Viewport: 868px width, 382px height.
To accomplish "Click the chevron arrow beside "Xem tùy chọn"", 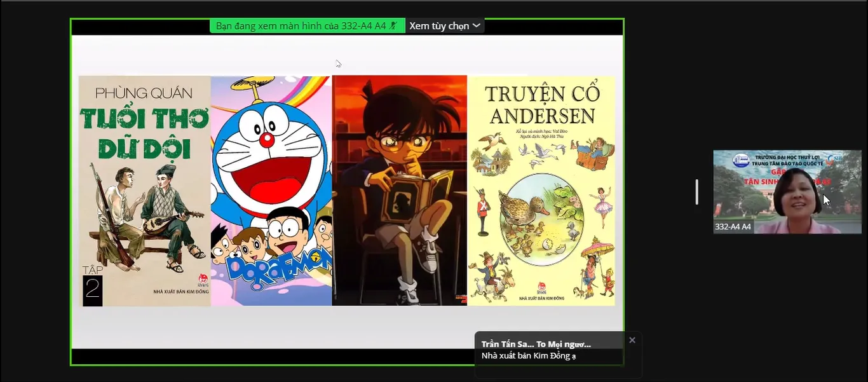I will [477, 26].
